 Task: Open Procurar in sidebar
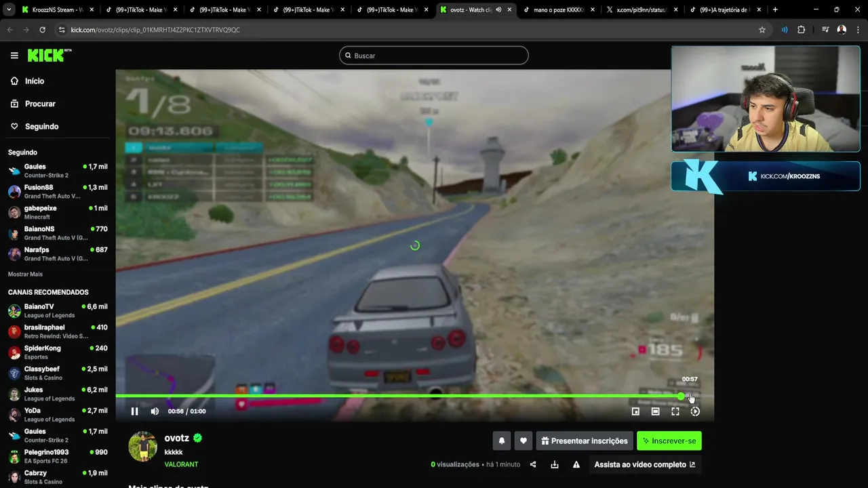[x=40, y=104]
